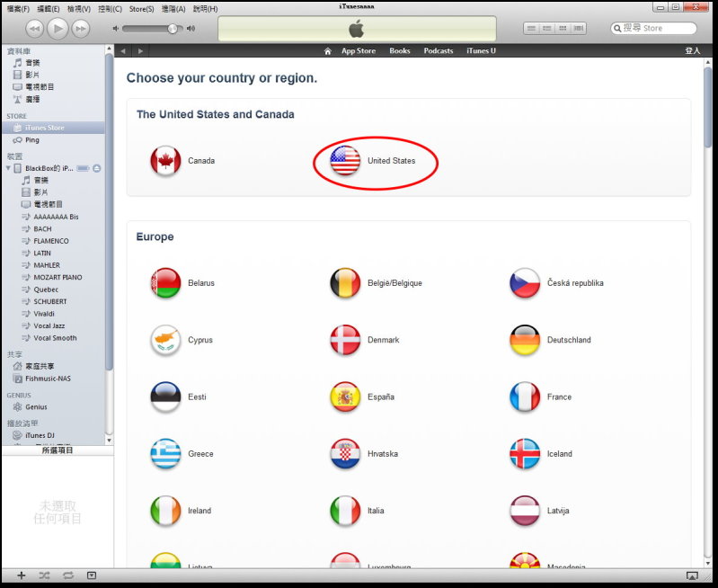Screen dimensions: 718x588
Task: Open the 檔案(F) menu
Action: pyautogui.click(x=18, y=9)
